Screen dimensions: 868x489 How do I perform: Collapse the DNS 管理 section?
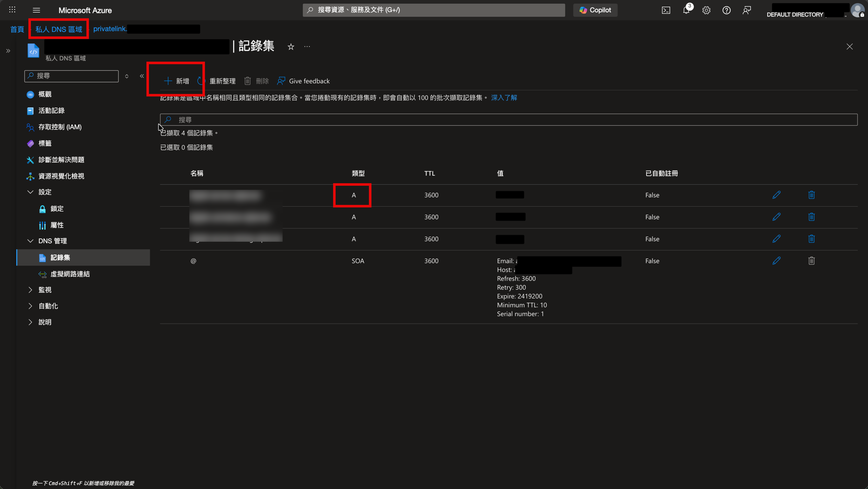coord(30,241)
